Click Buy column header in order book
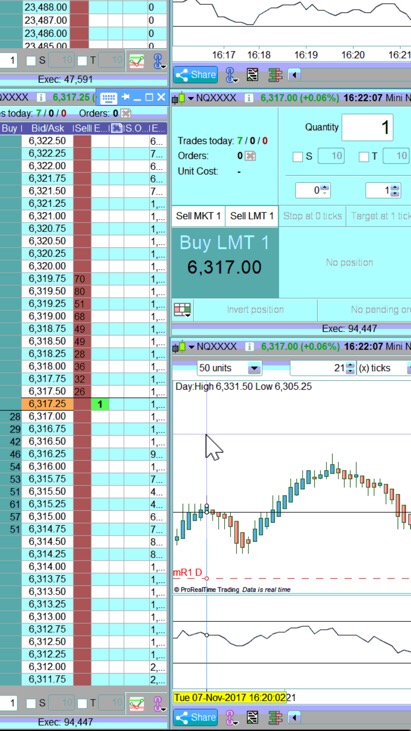411x731 pixels. coord(9,128)
